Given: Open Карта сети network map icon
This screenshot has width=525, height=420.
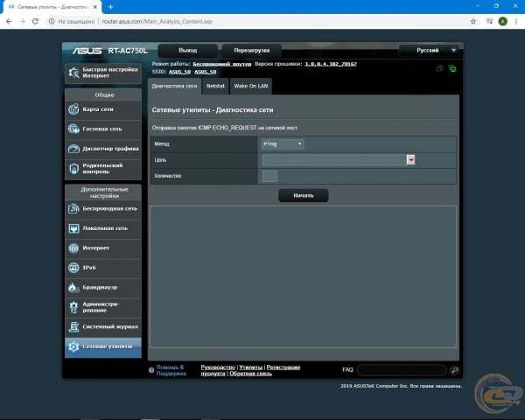Looking at the screenshot, I should point(74,109).
